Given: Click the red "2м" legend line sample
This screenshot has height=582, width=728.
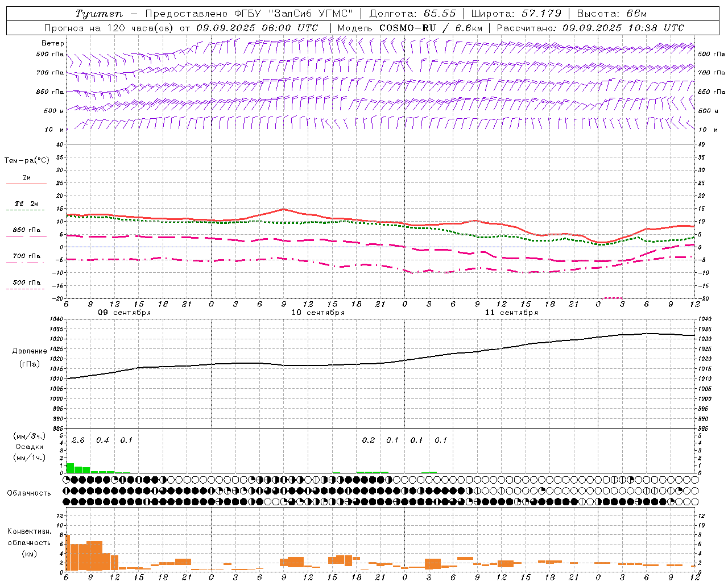Looking at the screenshot, I should tap(26, 184).
